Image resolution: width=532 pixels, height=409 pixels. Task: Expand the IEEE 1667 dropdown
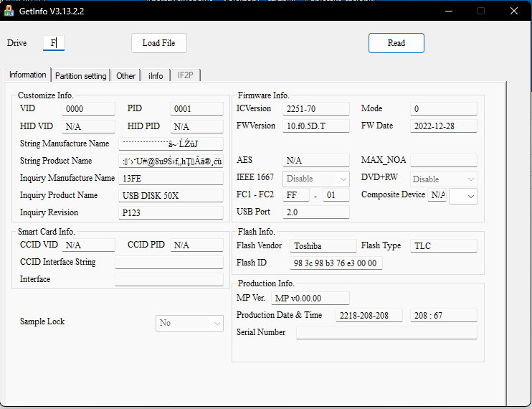(316, 179)
